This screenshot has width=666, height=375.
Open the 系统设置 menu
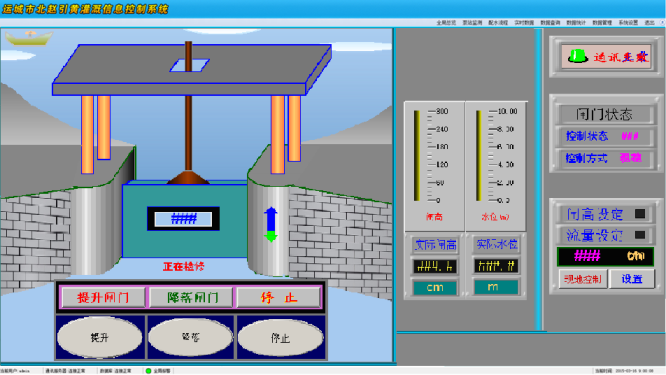628,23
